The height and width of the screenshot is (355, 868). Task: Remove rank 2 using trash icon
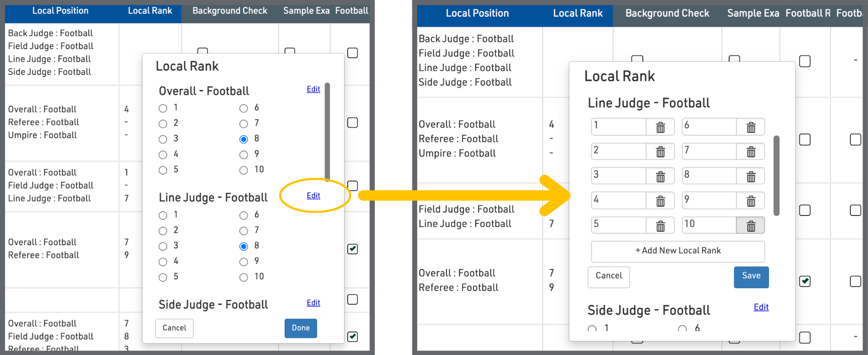pyautogui.click(x=660, y=152)
